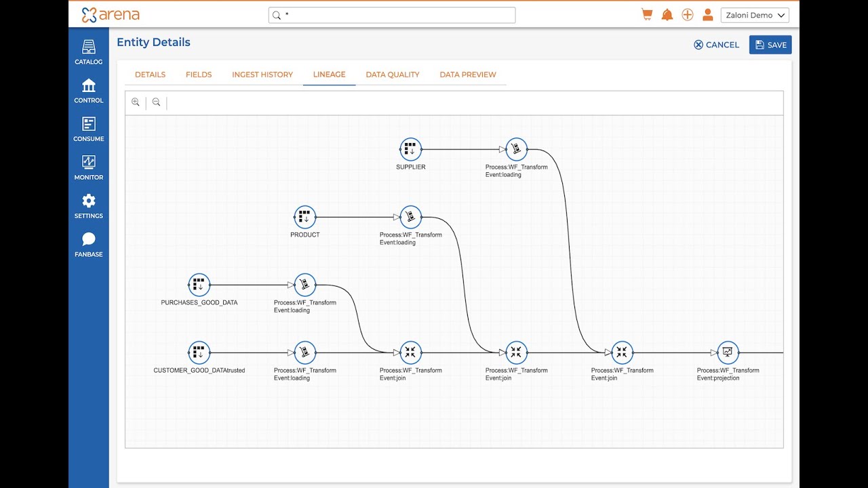Select loading node after CUSTOMER_GOOD_DATAtrusted
The image size is (868, 488).
pos(304,352)
